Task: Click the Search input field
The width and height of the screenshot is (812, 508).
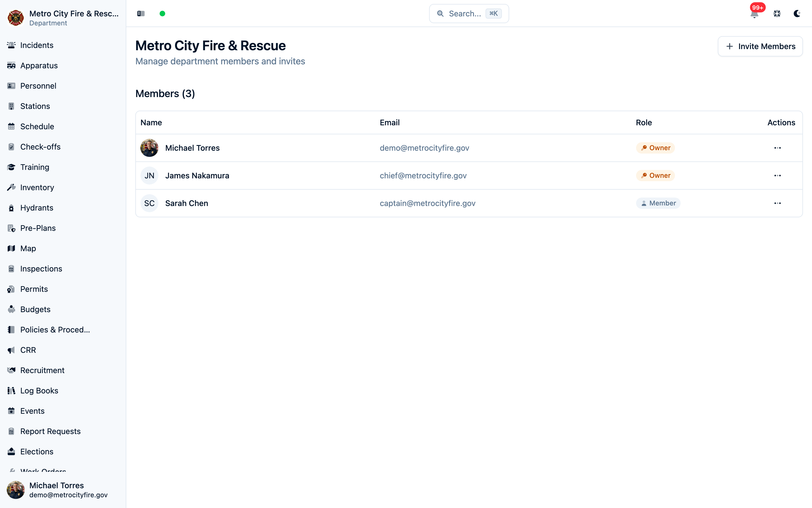Action: (469, 14)
